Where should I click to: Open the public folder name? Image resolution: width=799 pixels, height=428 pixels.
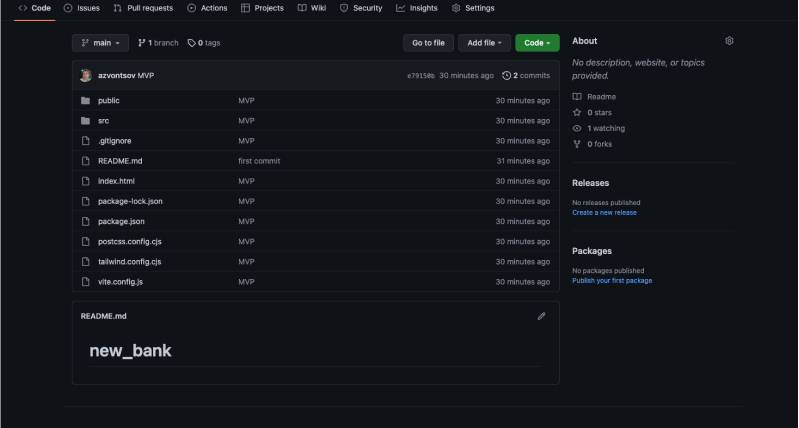click(x=109, y=101)
